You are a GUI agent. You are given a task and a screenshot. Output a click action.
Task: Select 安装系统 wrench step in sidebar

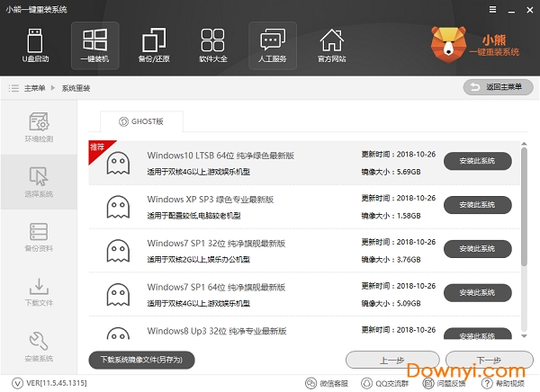tap(39, 347)
